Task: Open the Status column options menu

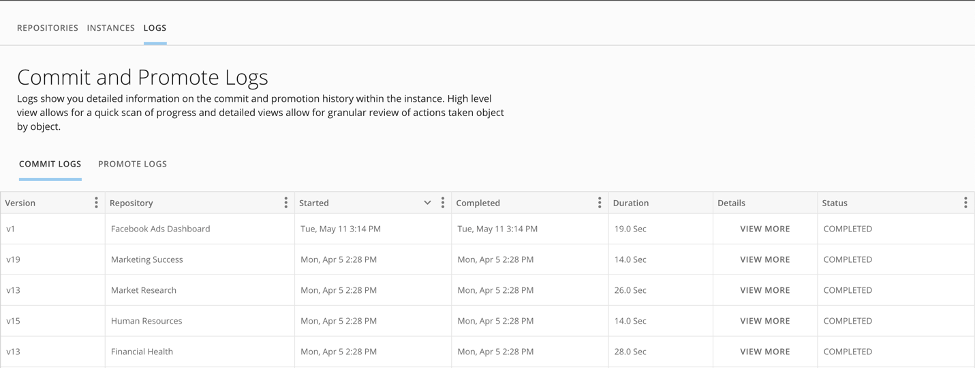Action: [x=965, y=202]
